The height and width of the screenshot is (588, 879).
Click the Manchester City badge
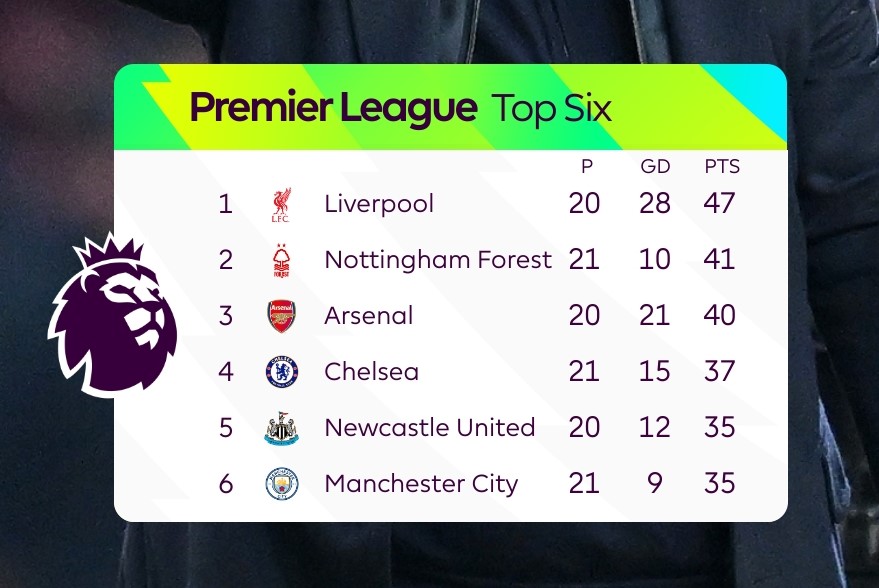(x=281, y=484)
